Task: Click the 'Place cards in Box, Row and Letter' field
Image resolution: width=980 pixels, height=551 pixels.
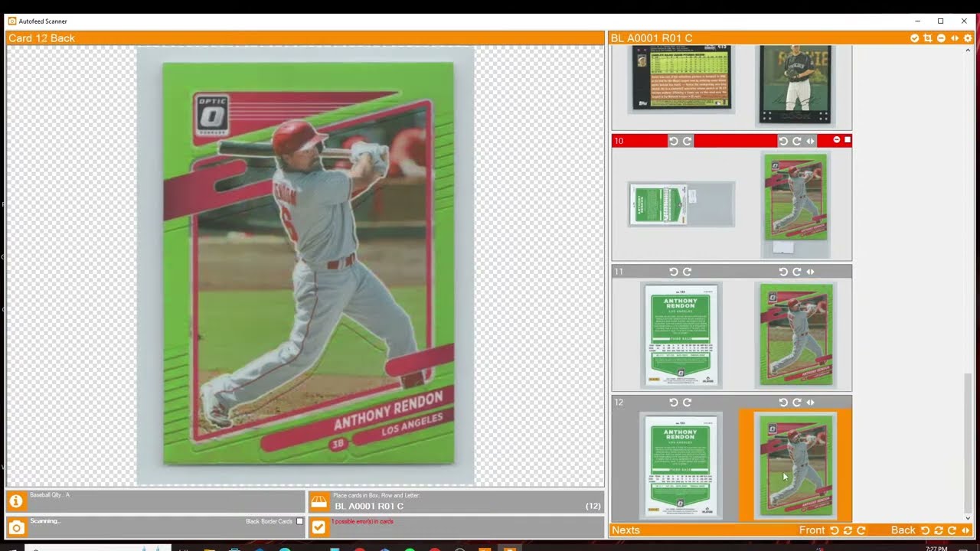Action: coord(456,501)
